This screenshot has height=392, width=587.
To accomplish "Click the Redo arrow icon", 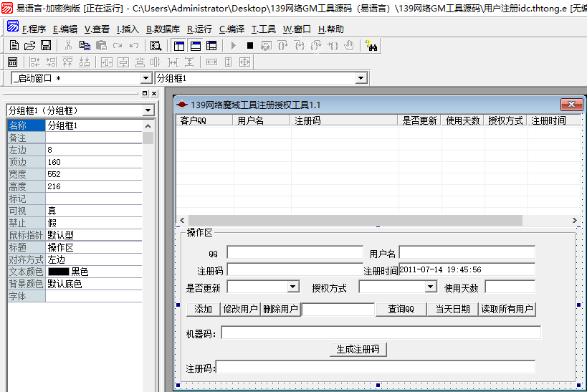I will [118, 46].
